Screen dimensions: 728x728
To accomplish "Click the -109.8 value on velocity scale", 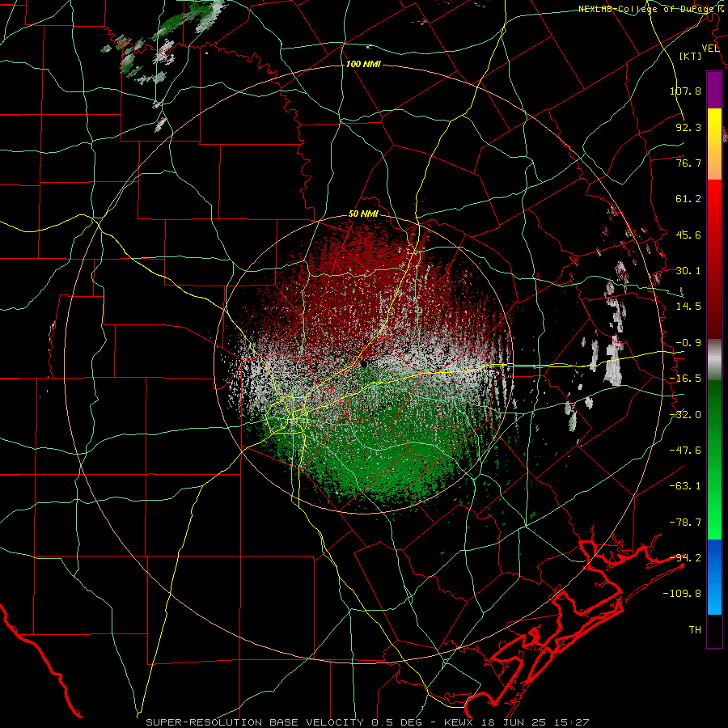I will tap(682, 594).
